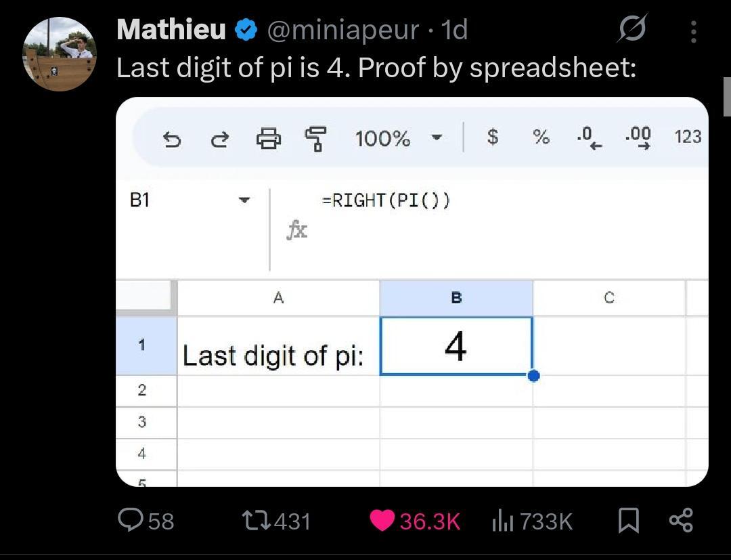Viewport: 731px width, 560px height.
Task: Click the redo arrow in spreadsheet toolbar
Action: click(x=220, y=139)
